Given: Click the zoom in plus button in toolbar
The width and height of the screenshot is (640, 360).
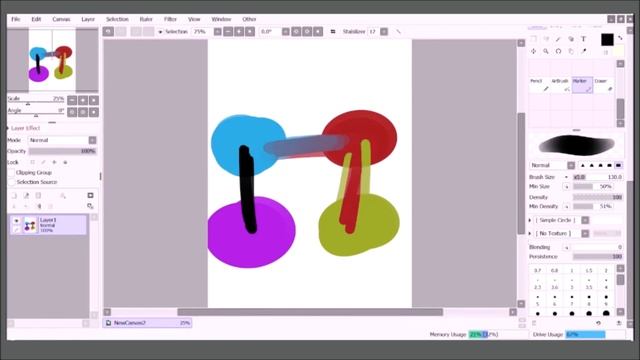Looking at the screenshot, I should (x=239, y=31).
